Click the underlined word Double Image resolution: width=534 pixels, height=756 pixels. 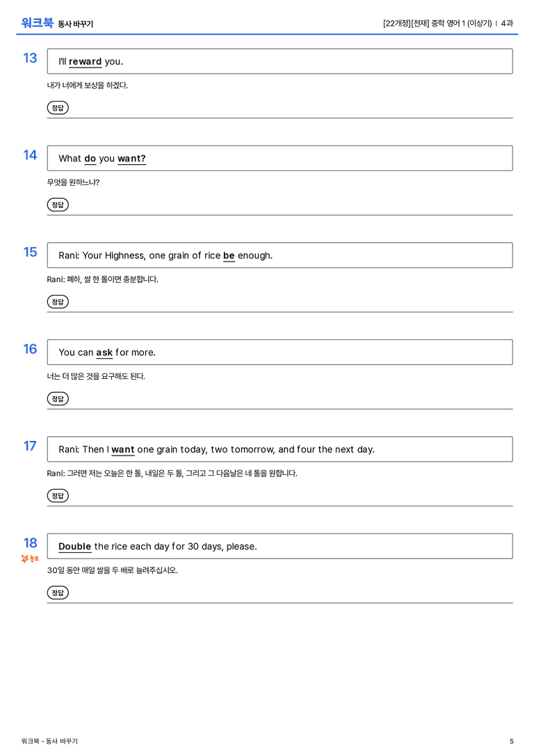point(74,546)
